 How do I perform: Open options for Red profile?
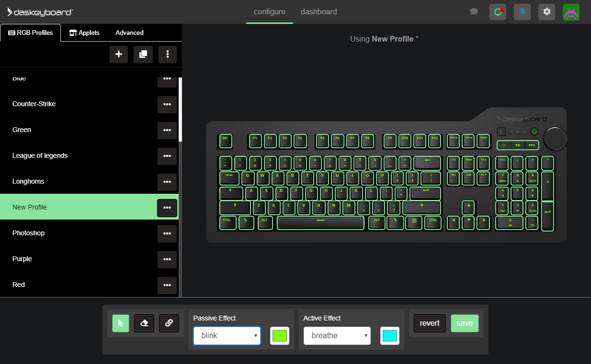tap(167, 285)
